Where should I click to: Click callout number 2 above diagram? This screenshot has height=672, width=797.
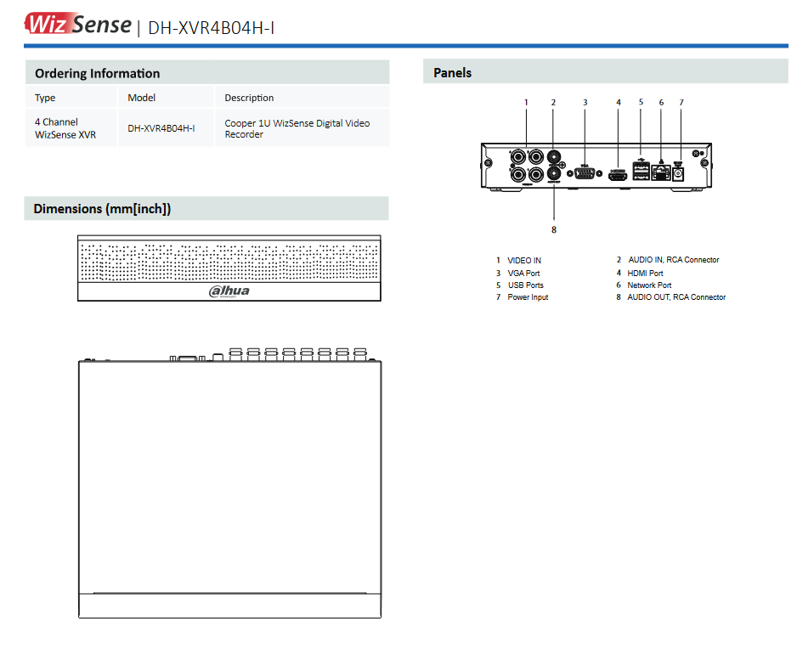[x=553, y=102]
